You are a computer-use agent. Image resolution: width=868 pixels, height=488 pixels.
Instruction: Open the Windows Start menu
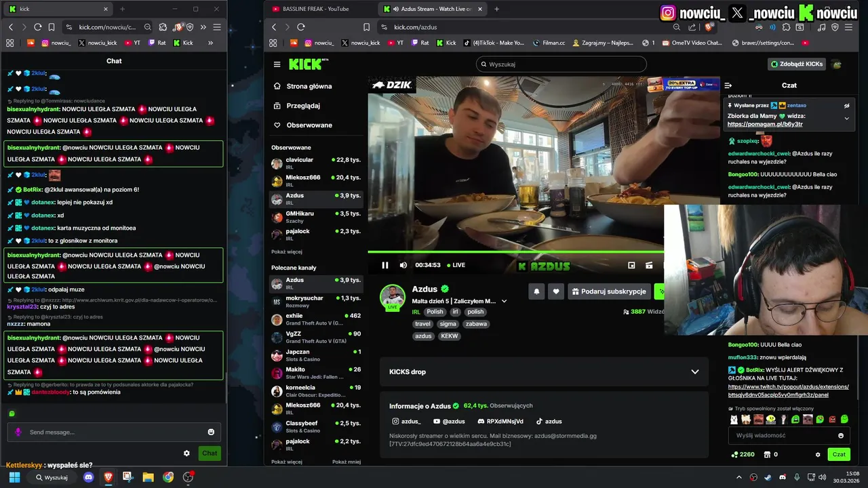tap(14, 477)
